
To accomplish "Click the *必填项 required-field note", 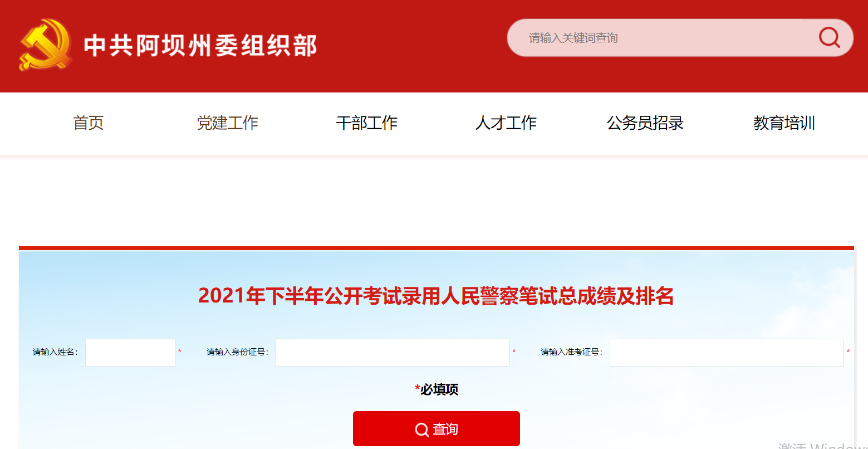I will tap(437, 389).
